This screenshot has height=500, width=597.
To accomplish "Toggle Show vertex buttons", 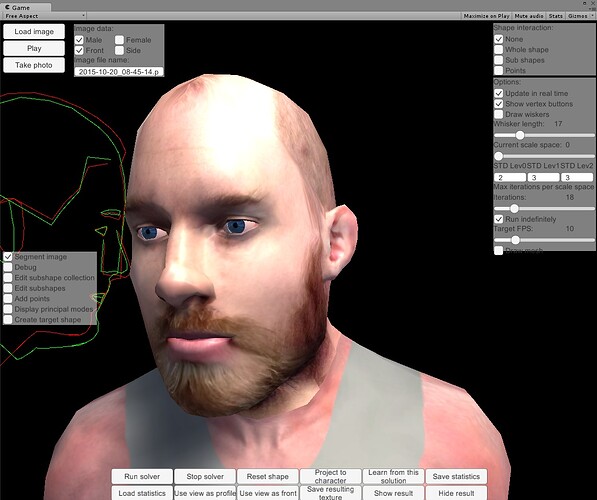I will coord(499,104).
